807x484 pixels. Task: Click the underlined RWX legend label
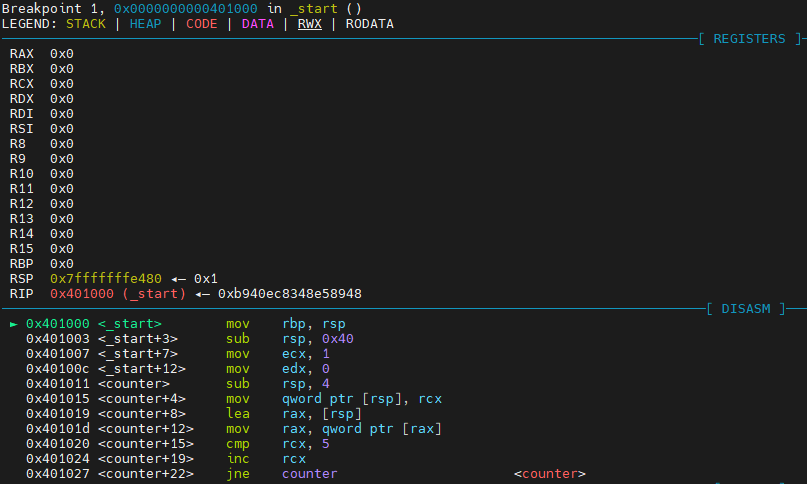coord(309,24)
